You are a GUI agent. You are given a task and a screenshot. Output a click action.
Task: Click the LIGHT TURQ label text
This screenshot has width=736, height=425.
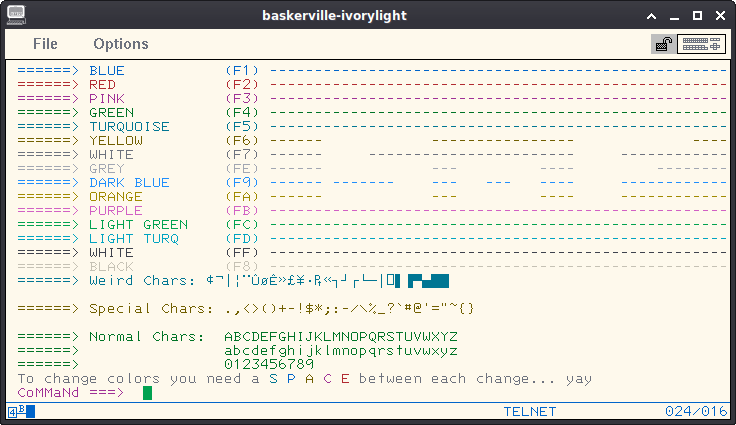pyautogui.click(x=134, y=239)
